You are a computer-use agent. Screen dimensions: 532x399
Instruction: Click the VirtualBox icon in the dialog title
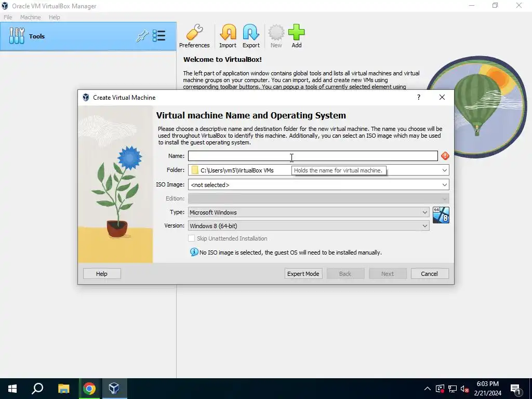[86, 97]
